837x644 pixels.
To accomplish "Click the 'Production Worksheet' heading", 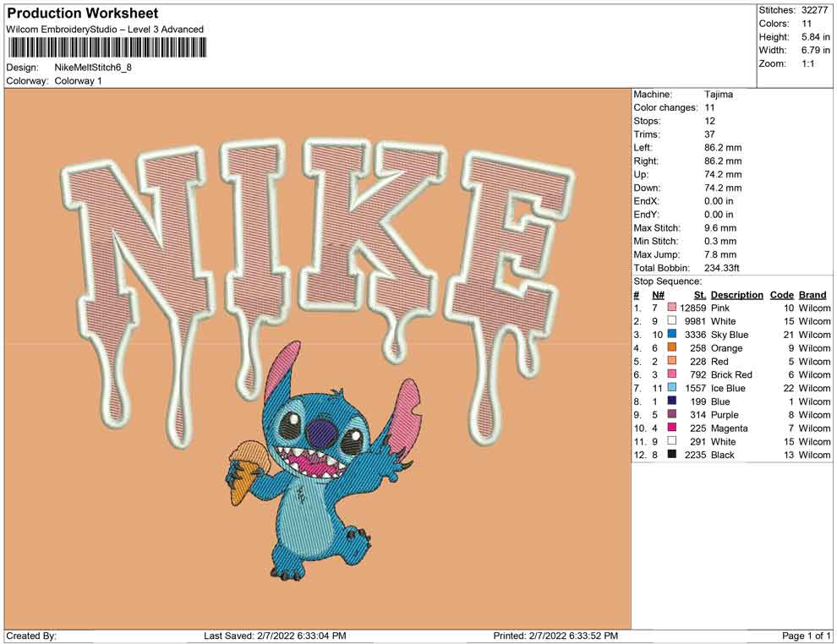I will (83, 14).
